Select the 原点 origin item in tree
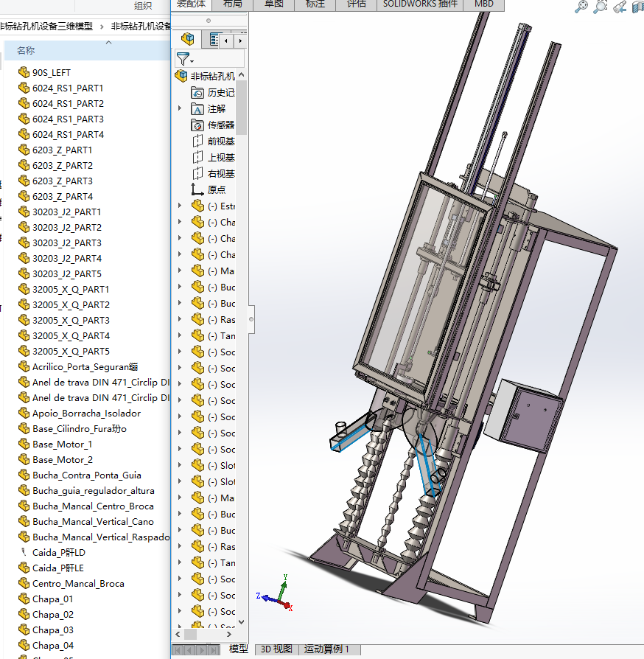644x659 pixels. click(x=216, y=189)
